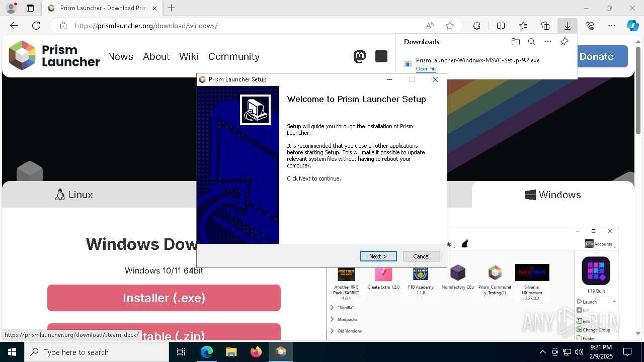Click Next in Prism Launcher Setup
Viewport: 644px width, 362px height.
[378, 256]
